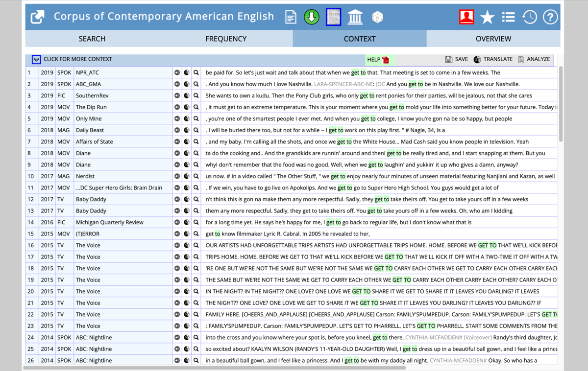
Task: Open the academic building icon
Action: tap(355, 17)
